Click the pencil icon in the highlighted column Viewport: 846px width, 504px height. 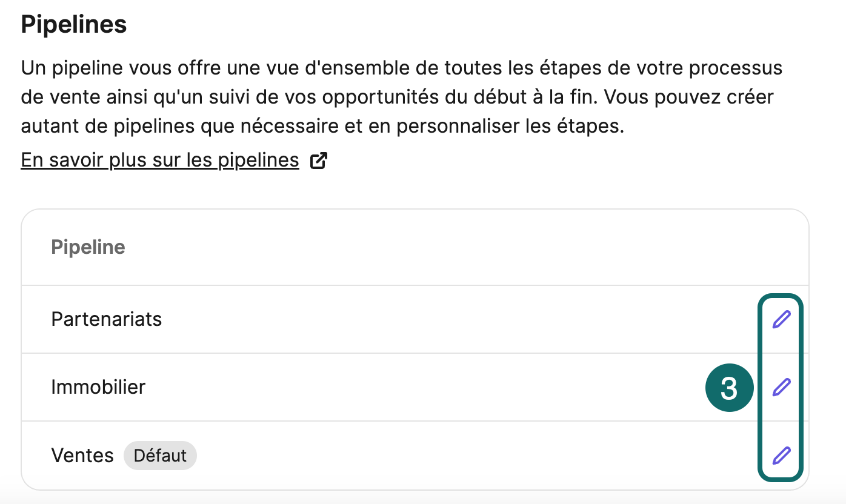click(781, 387)
